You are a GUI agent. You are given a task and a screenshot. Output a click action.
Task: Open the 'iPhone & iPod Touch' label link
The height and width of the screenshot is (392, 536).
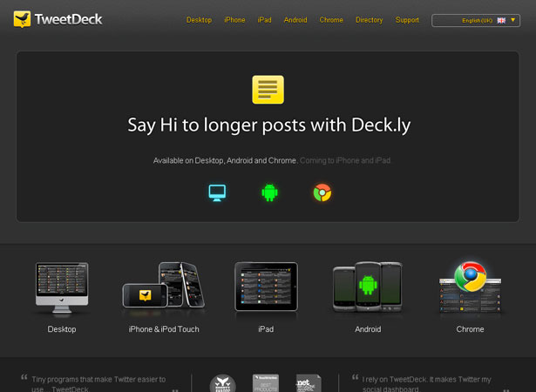click(x=164, y=329)
